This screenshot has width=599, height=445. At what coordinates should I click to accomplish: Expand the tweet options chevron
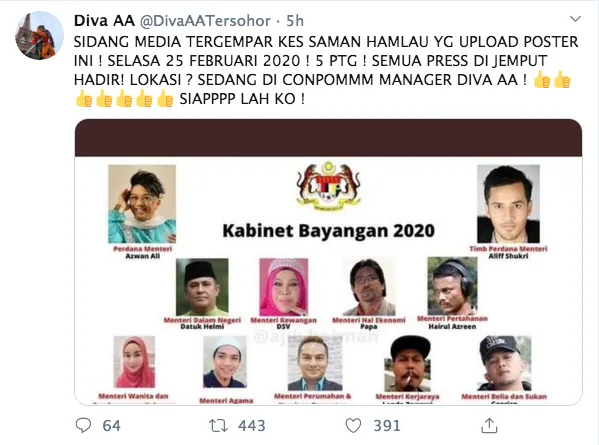click(x=575, y=19)
